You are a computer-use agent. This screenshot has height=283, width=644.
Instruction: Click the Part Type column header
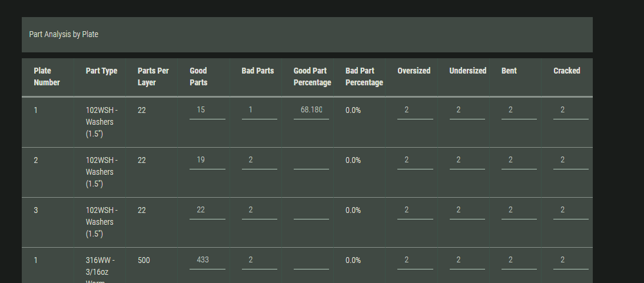coord(101,71)
